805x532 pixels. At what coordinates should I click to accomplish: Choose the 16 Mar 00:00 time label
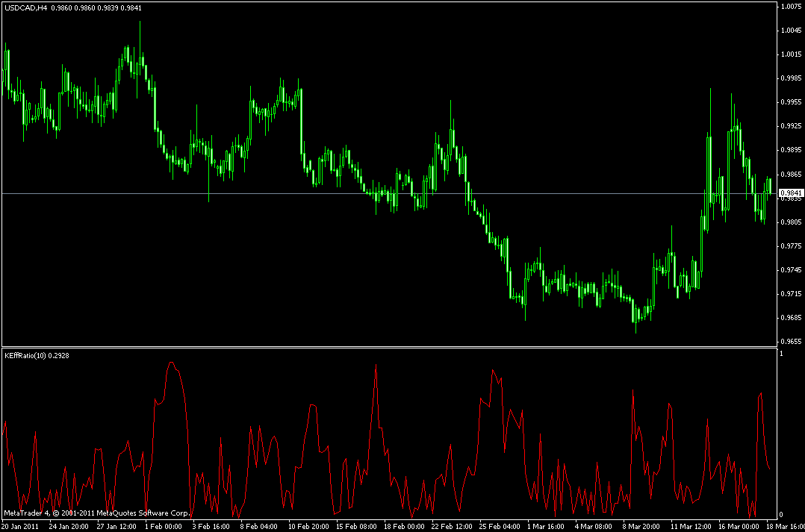pyautogui.click(x=739, y=526)
